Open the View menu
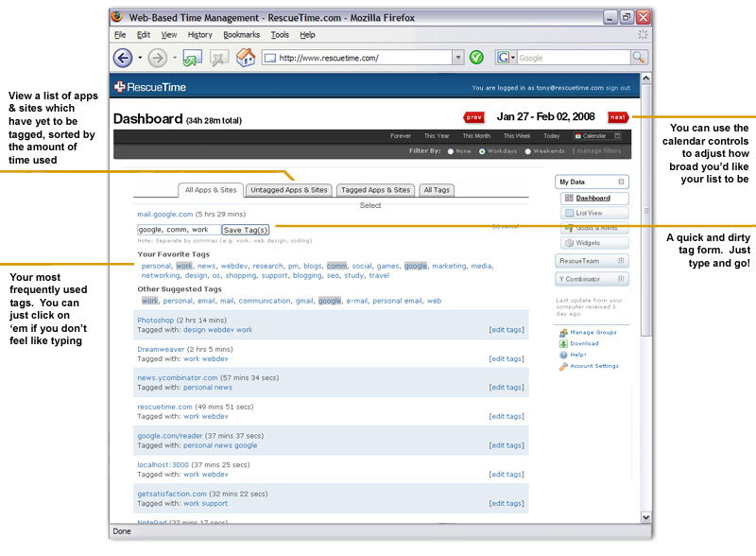 pos(169,35)
